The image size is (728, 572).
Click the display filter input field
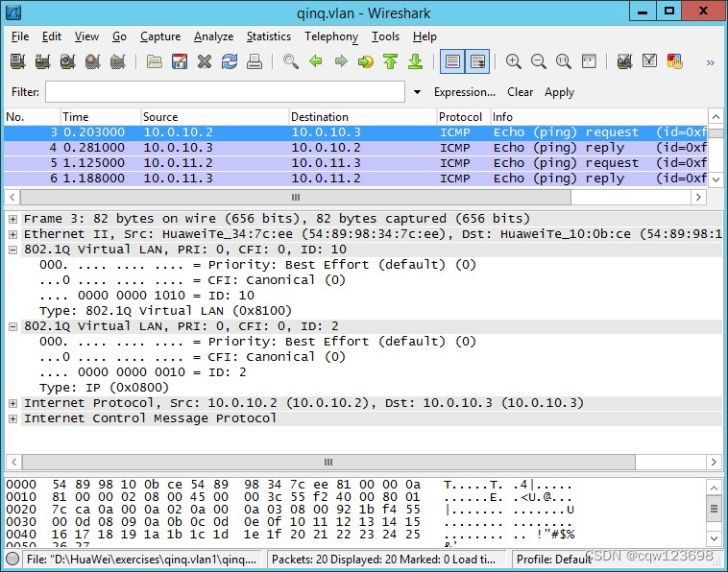click(x=225, y=92)
